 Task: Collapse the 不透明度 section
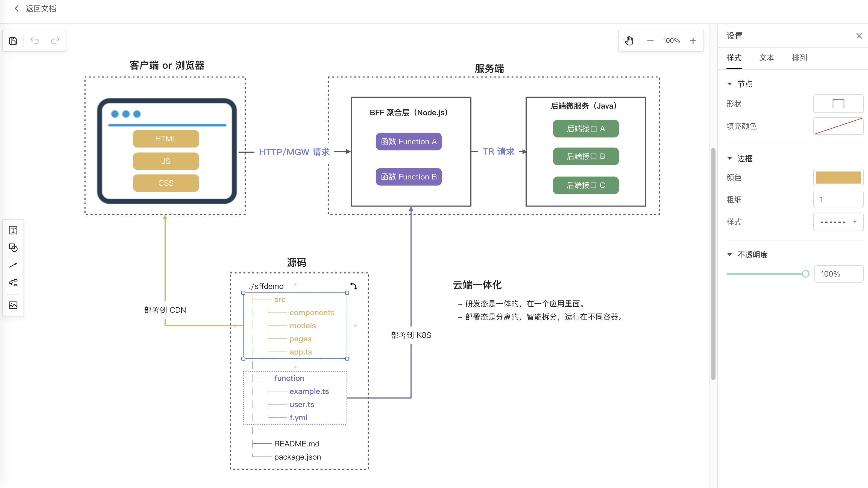coord(729,255)
